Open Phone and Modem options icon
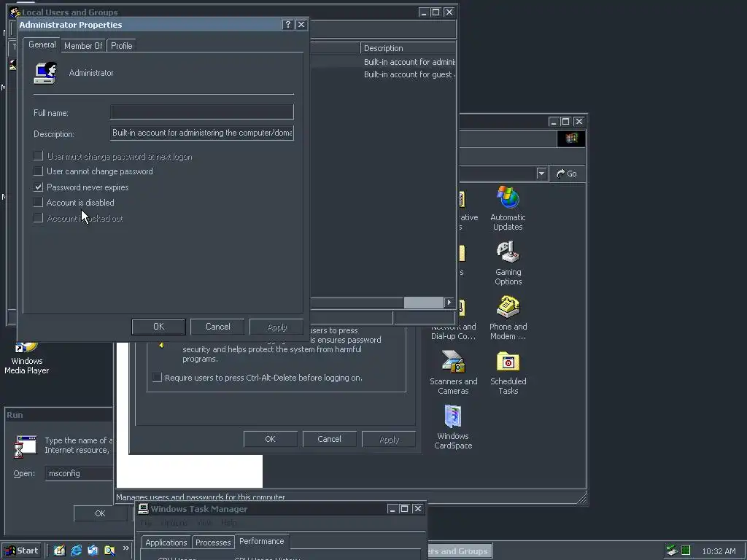This screenshot has height=560, width=747. coord(508,318)
